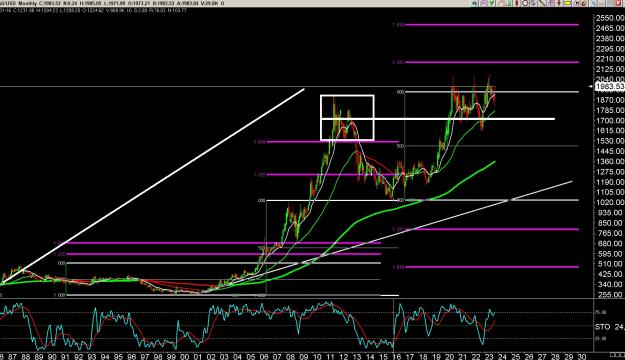Select the topmost magenta Fibonacci extension line
The height and width of the screenshot is (360, 625).
(491, 25)
